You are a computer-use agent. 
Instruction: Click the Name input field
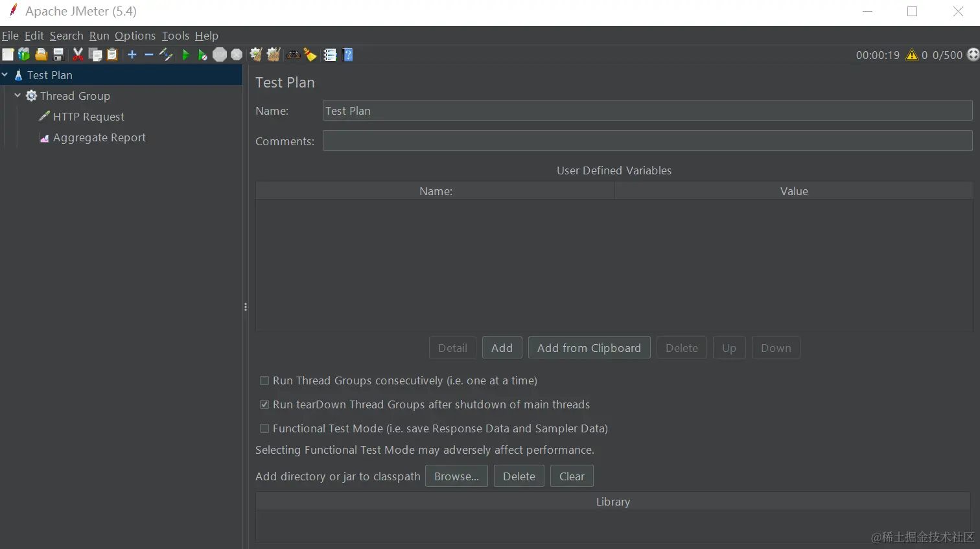(647, 111)
